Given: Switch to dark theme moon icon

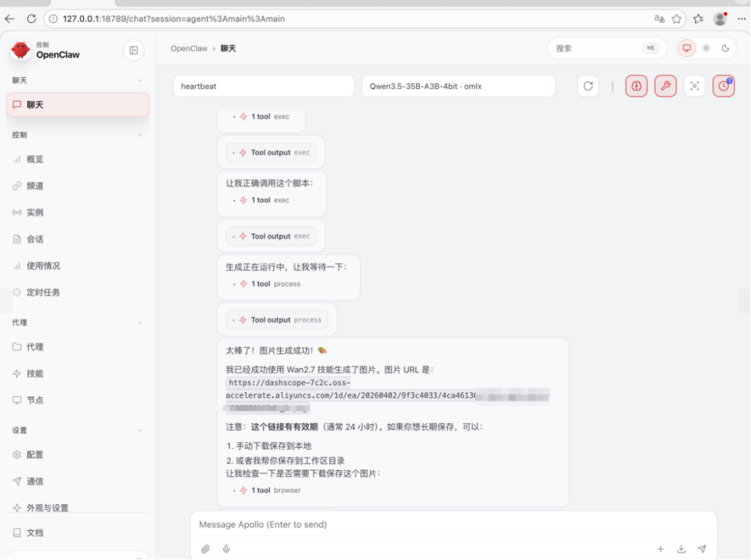Looking at the screenshot, I should coord(725,48).
